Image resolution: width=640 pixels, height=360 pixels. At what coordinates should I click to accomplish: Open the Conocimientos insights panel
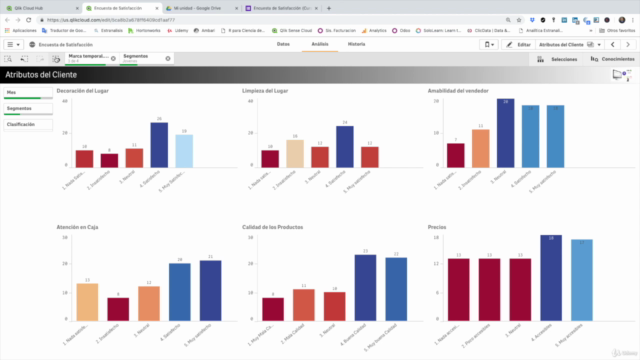612,59
